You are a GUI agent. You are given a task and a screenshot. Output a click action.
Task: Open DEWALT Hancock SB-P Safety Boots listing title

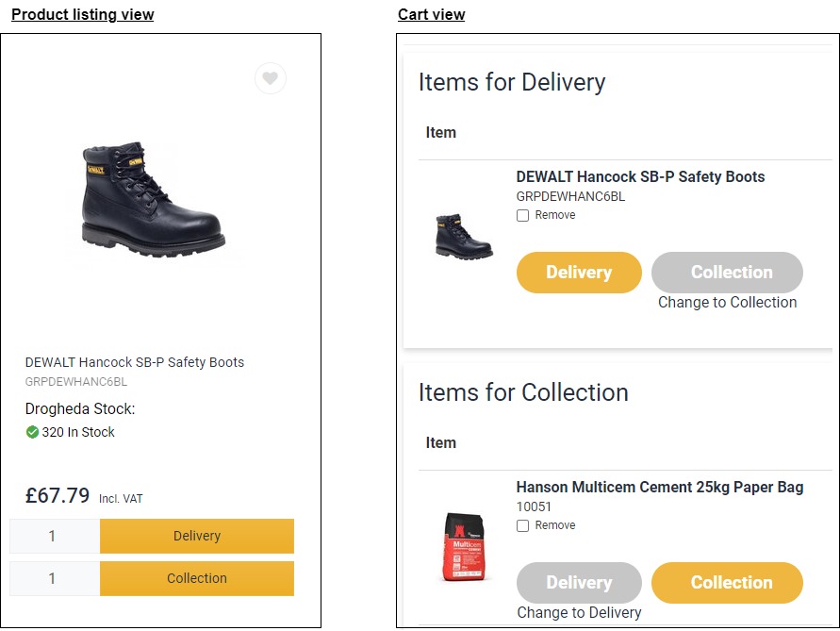coord(135,362)
